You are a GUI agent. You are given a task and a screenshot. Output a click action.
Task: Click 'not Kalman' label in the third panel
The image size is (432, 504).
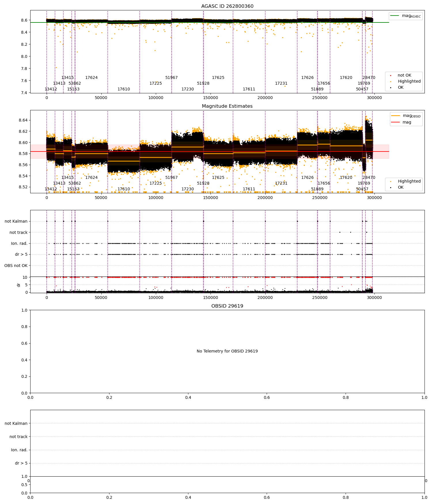pos(16,221)
